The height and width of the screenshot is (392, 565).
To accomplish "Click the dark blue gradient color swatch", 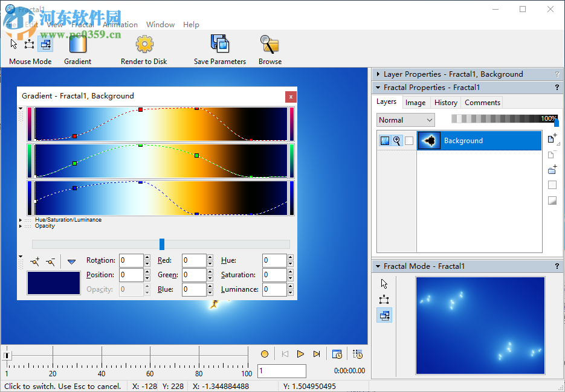I will (x=54, y=283).
